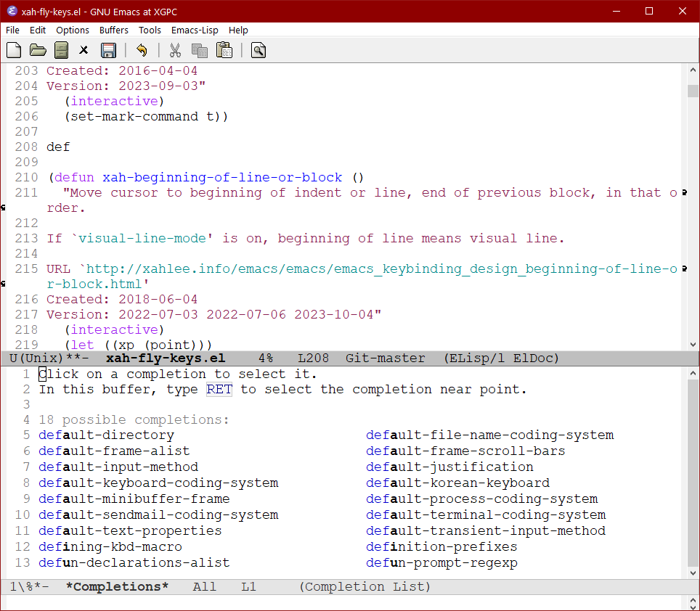The height and width of the screenshot is (611, 700).
Task: Open the Options menu
Action: [x=73, y=30]
